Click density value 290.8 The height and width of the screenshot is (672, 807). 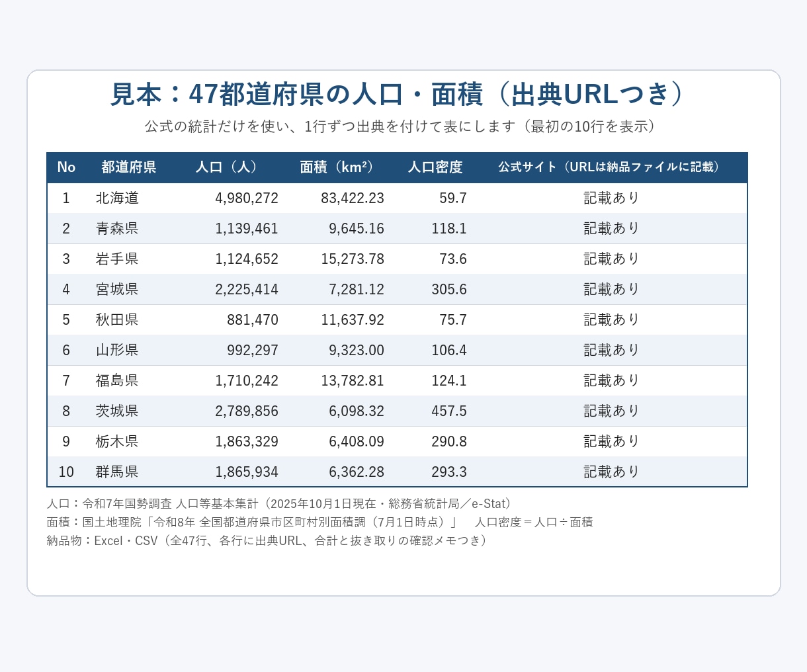449,442
